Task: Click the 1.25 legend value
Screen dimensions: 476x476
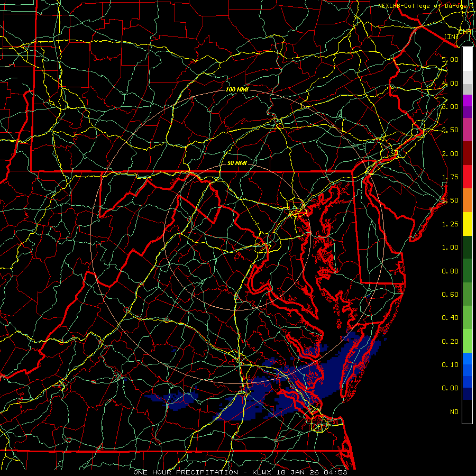Action: coord(450,224)
